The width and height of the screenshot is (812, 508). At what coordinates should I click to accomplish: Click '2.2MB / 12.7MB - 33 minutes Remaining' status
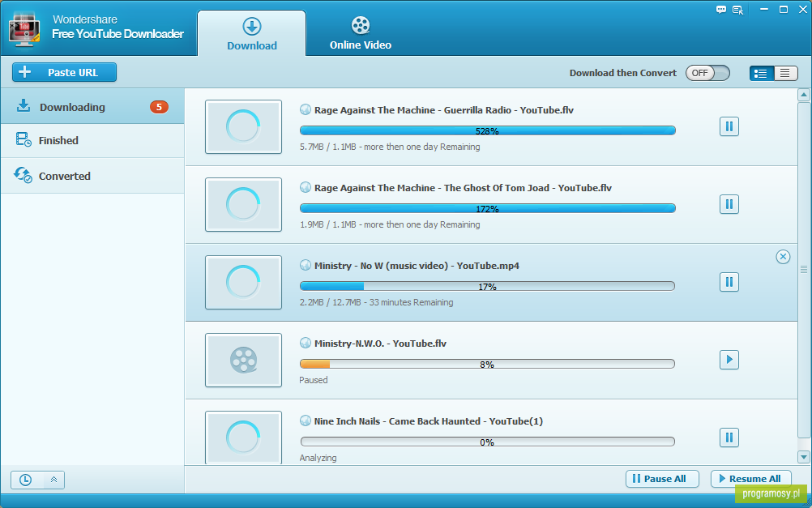(x=377, y=302)
